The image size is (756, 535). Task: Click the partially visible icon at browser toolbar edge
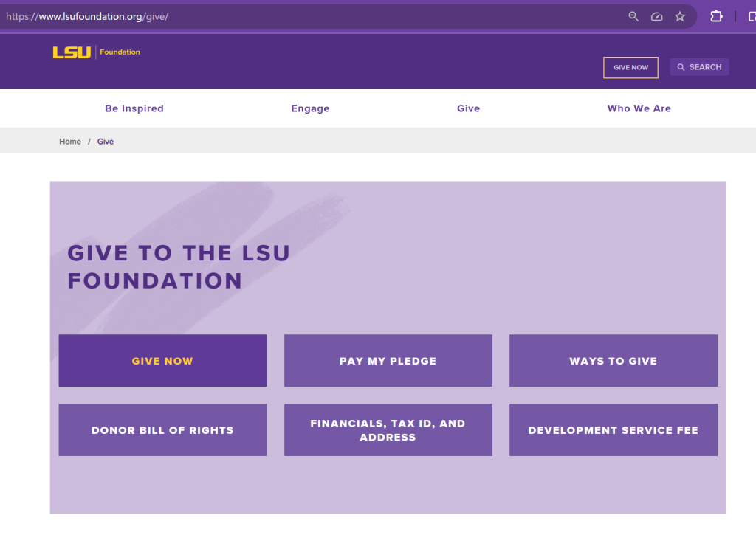coord(751,16)
